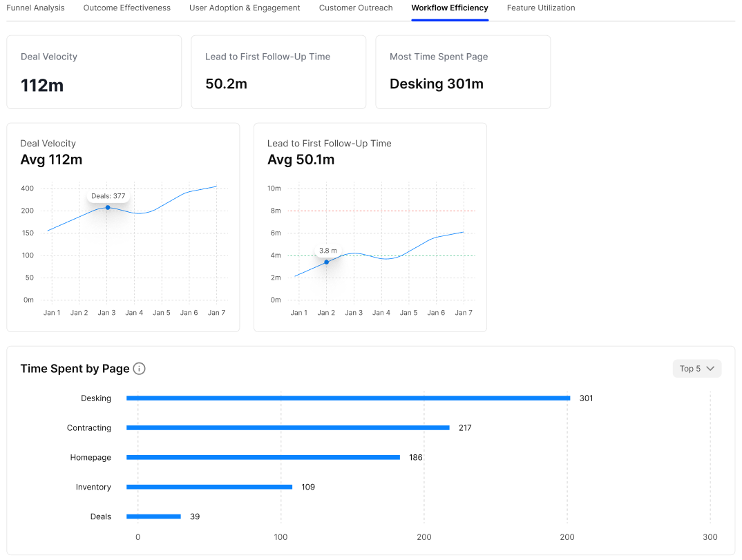Click the chevron arrow in Top 5 dropdown

(710, 369)
